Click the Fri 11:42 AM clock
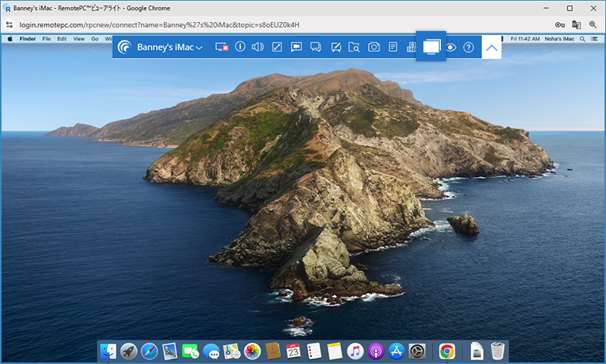 tap(525, 39)
